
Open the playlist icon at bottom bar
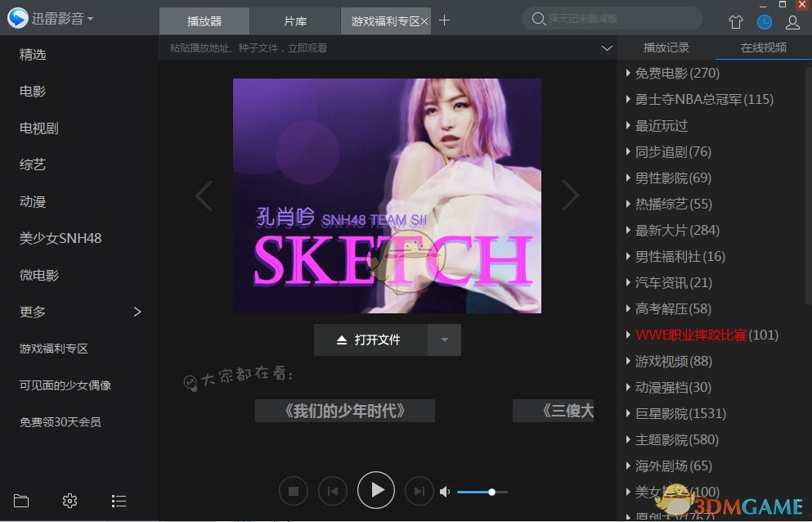click(x=119, y=500)
